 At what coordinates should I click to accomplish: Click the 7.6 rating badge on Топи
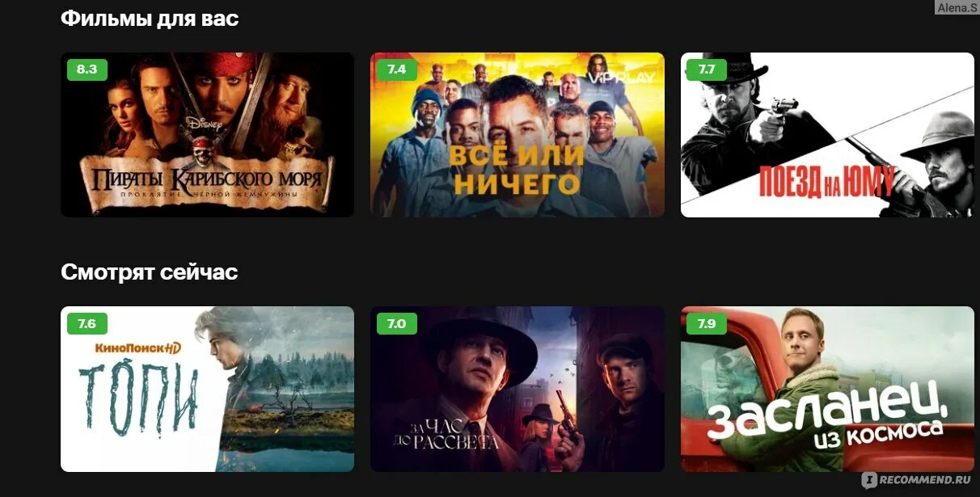(87, 324)
